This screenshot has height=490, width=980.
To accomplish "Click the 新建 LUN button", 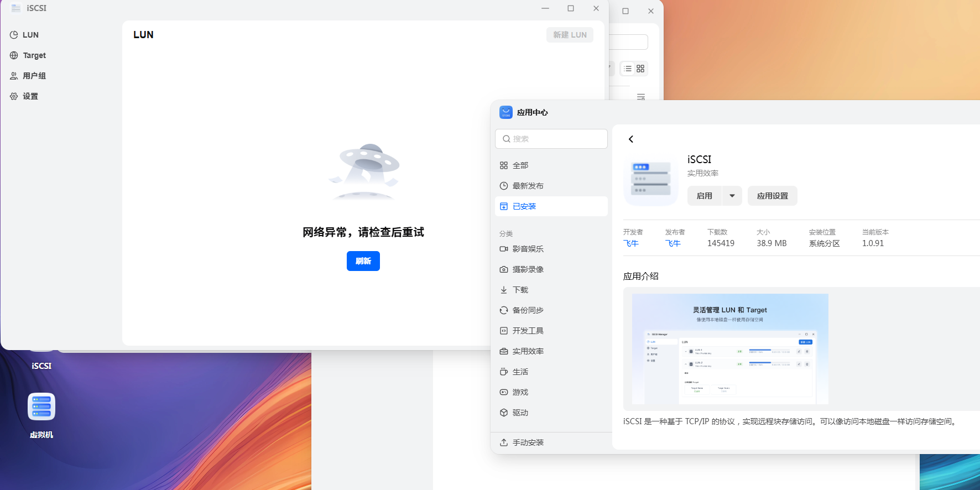I will pyautogui.click(x=570, y=35).
